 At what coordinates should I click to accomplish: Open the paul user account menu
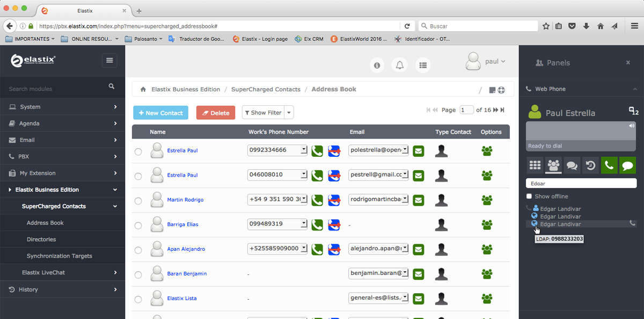pyautogui.click(x=486, y=62)
